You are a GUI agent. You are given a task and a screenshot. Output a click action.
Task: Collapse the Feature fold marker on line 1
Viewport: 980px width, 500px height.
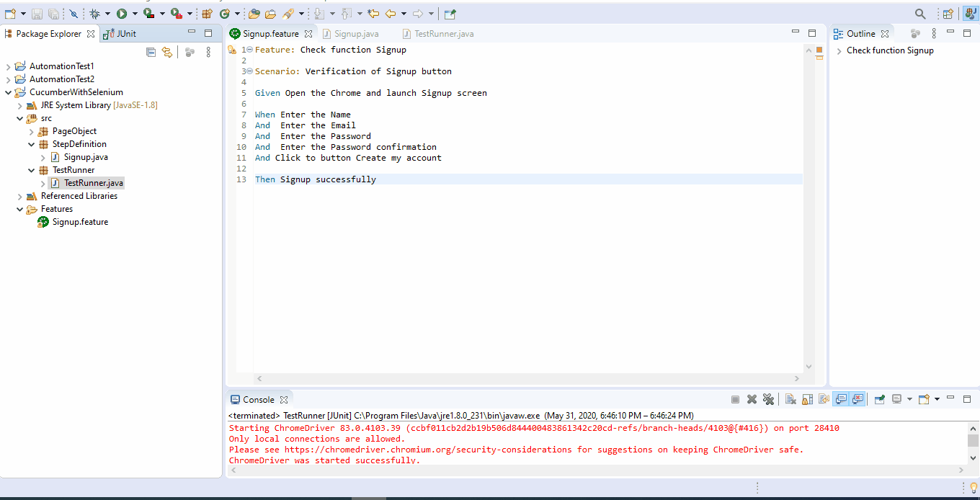coord(249,50)
